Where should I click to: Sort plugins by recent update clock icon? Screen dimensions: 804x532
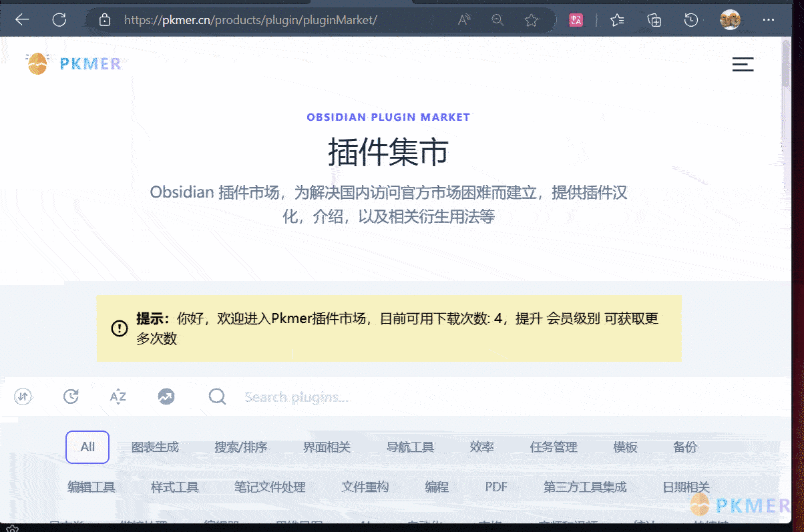pyautogui.click(x=71, y=396)
